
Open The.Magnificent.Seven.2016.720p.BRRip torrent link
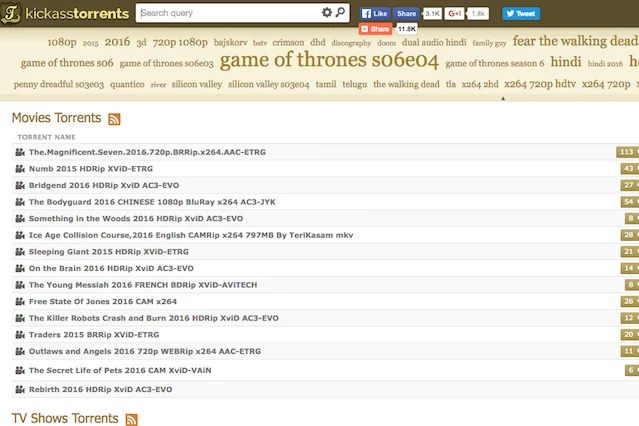coord(147,152)
